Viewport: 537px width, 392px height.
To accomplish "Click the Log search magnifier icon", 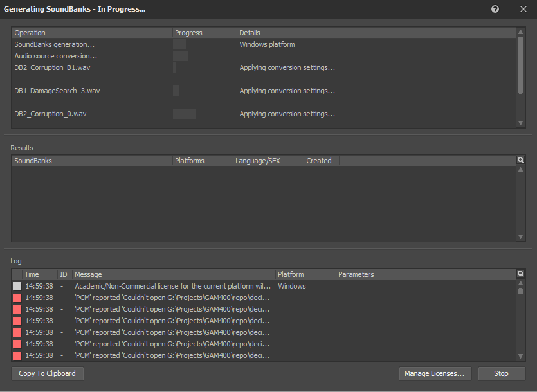I will [x=520, y=274].
